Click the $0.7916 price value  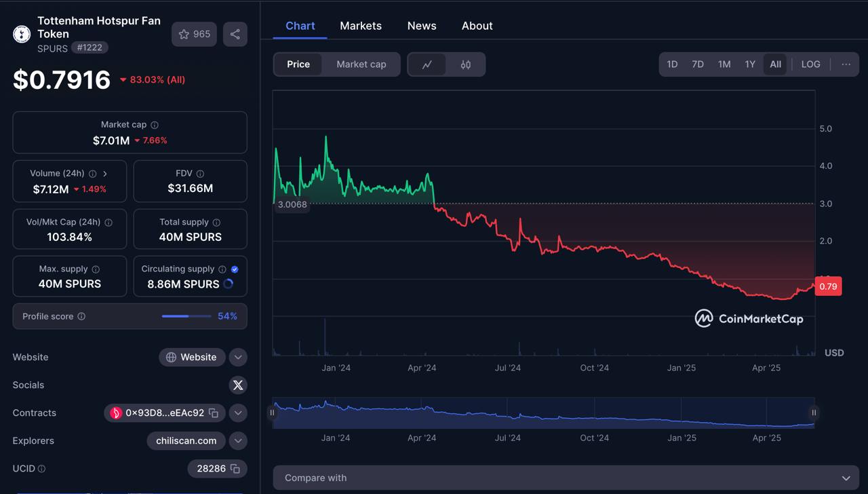pyautogui.click(x=62, y=80)
